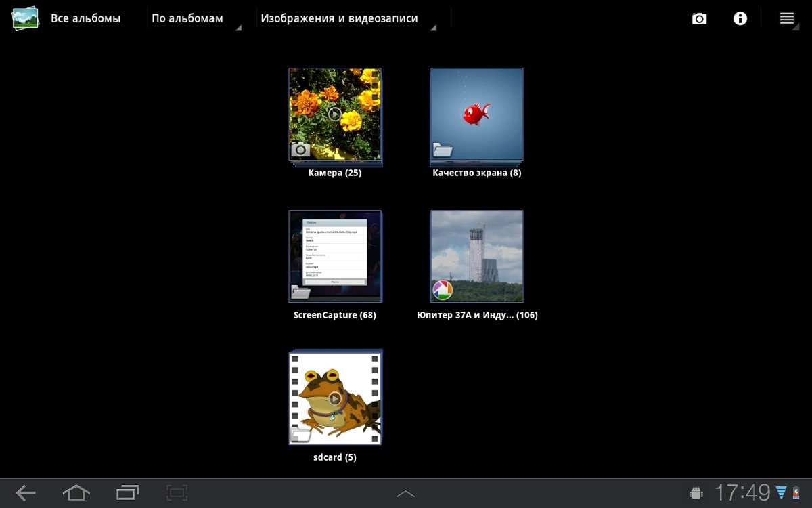Click the 'ScreenCapture (68)' album label
This screenshot has width=812, height=508.
click(335, 315)
